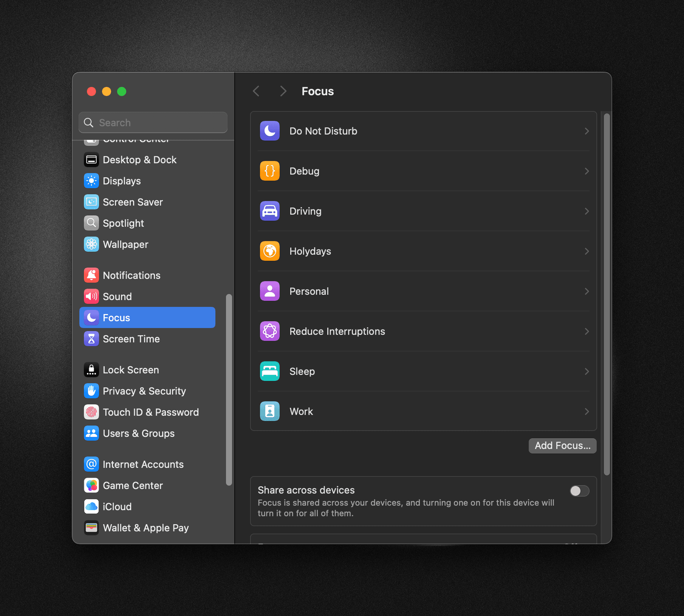Open Privacy & Security settings

(144, 391)
